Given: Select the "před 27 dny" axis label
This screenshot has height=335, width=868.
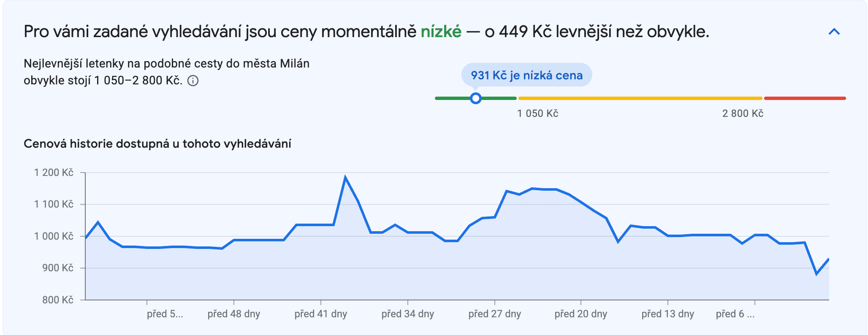Looking at the screenshot, I should pyautogui.click(x=494, y=314).
